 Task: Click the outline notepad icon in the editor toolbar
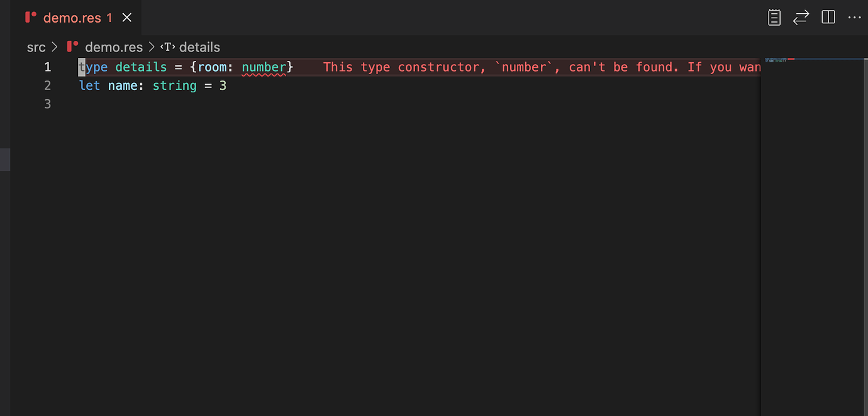click(774, 17)
